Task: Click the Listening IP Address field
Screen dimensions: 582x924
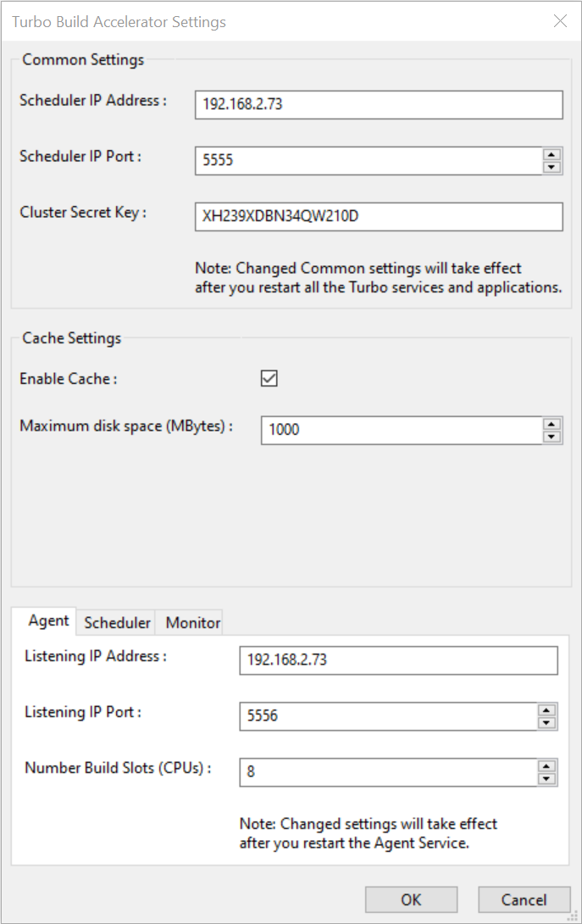Action: pos(398,660)
